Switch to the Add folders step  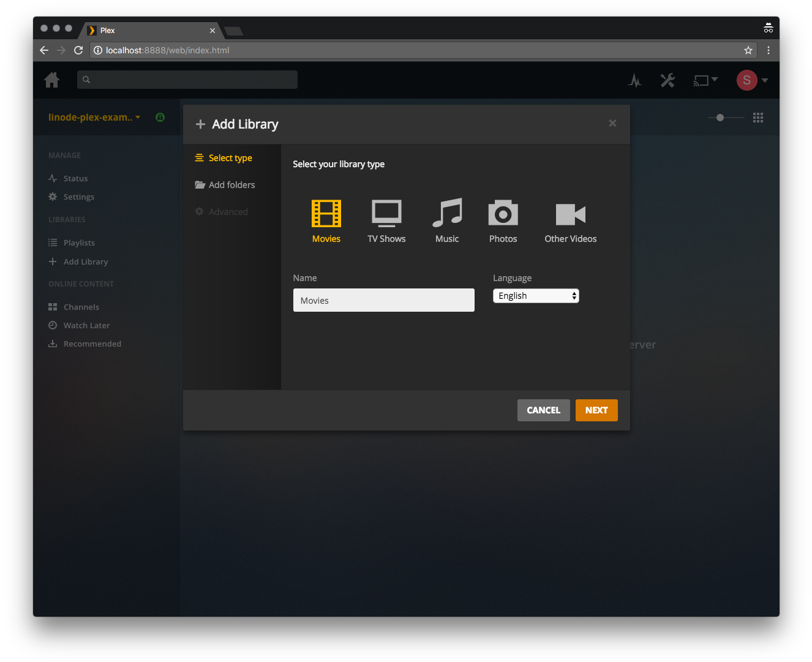coord(231,184)
